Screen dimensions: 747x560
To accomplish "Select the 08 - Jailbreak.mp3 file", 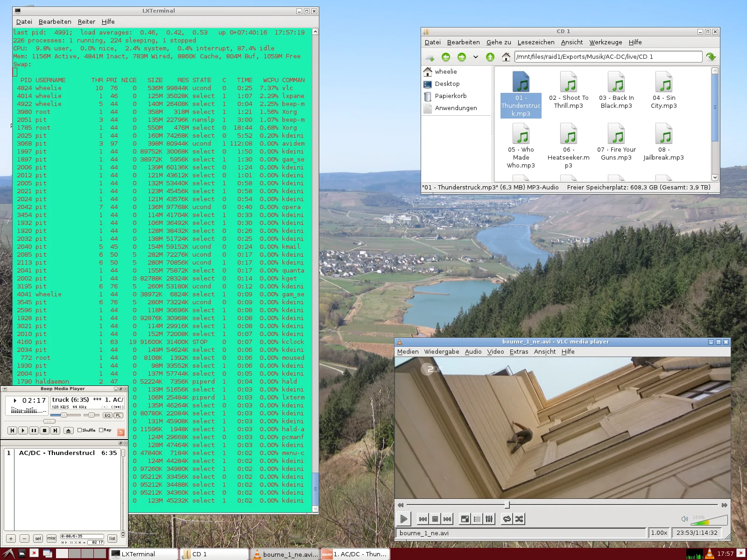I will 664,142.
